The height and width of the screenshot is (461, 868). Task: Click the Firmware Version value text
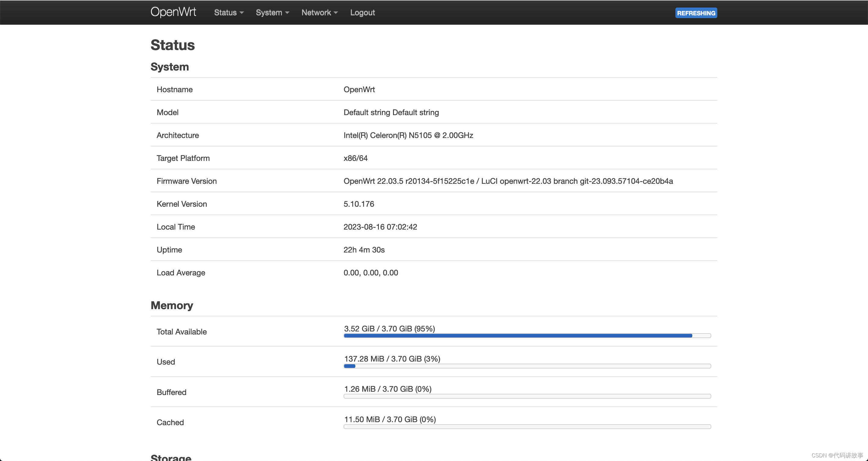click(x=508, y=181)
